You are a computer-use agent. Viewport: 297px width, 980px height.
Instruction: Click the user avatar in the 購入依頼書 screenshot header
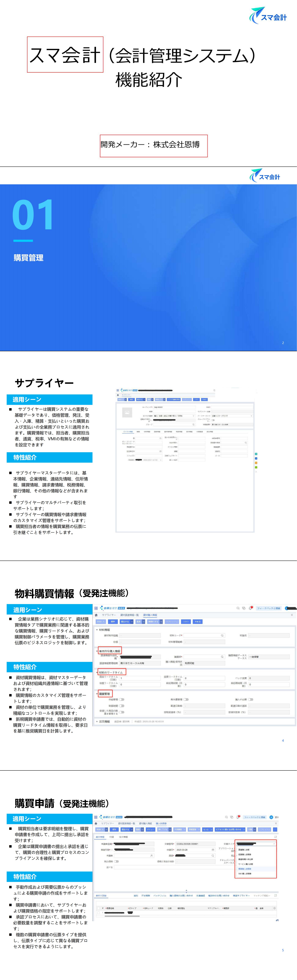pyautogui.click(x=271, y=817)
